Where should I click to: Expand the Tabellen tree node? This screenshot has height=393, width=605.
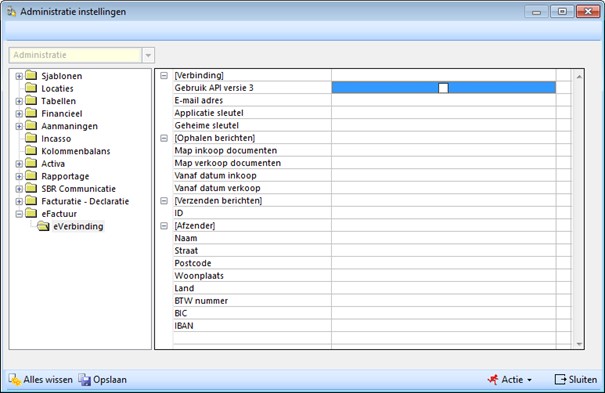19,101
